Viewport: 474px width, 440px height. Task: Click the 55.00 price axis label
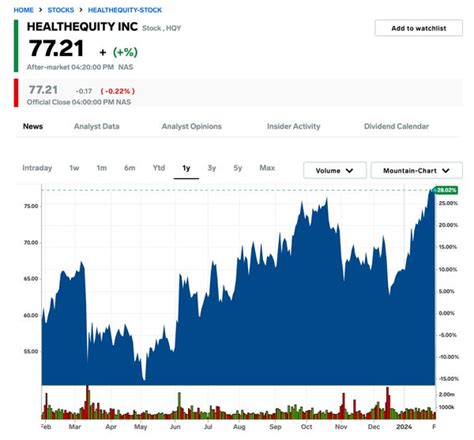click(x=31, y=351)
